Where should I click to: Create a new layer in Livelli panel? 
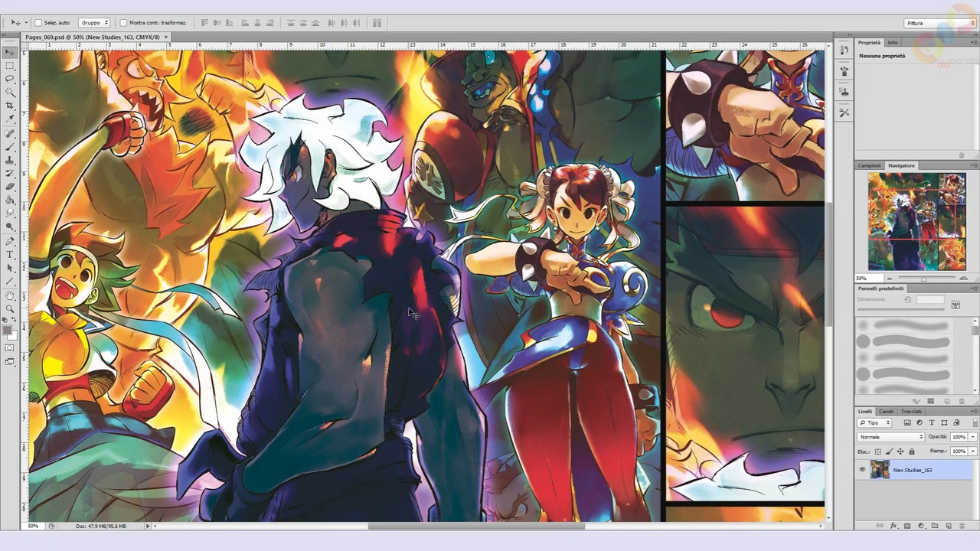[949, 526]
